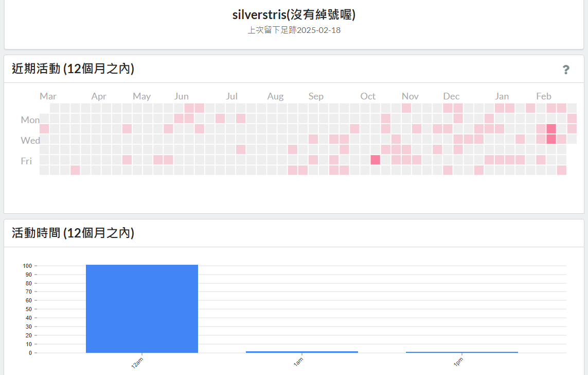Click the 近期活動 section heading
588x375 pixels.
click(73, 69)
